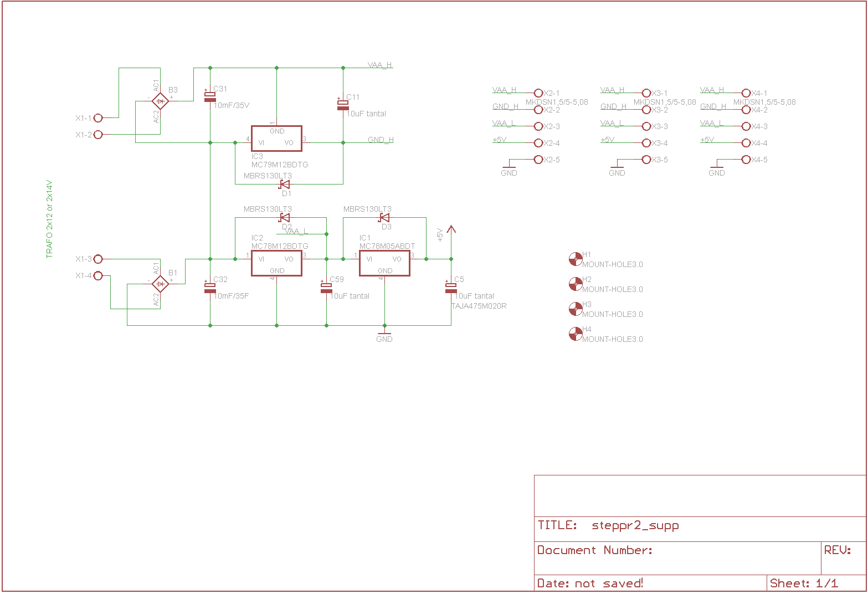Pick connector pin X3-4

tap(646, 143)
